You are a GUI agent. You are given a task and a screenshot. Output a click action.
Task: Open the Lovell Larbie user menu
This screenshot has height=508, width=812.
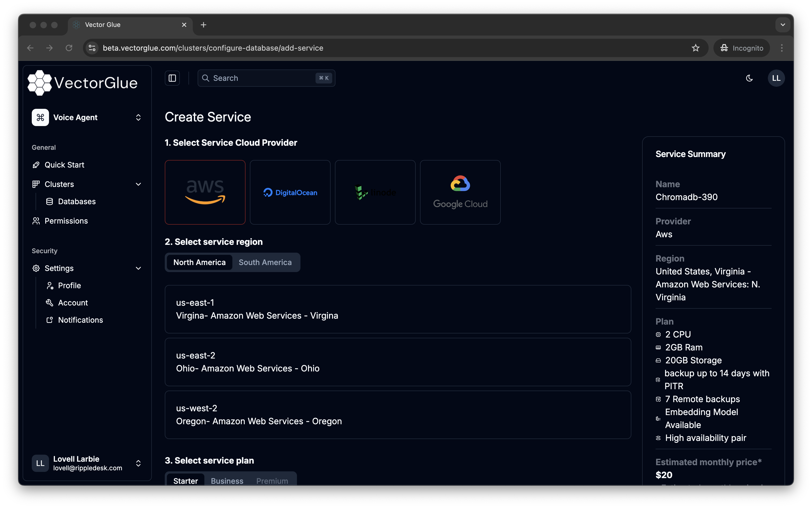[x=87, y=463]
